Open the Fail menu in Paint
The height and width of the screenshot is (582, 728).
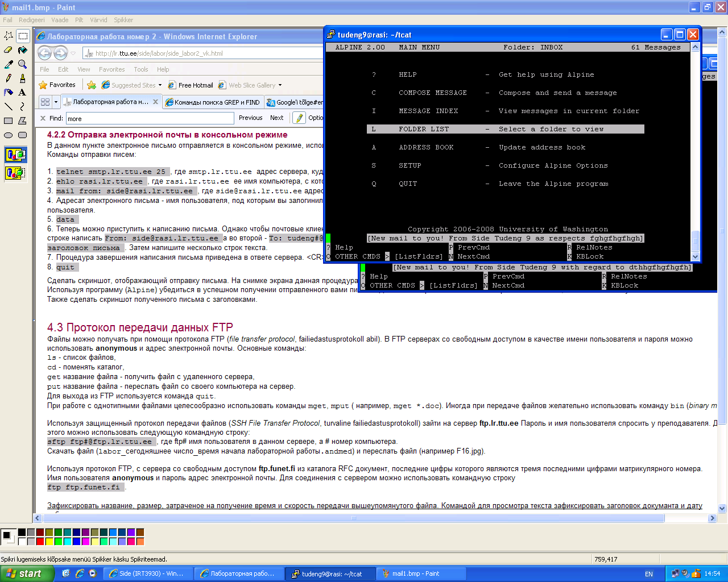tap(7, 20)
